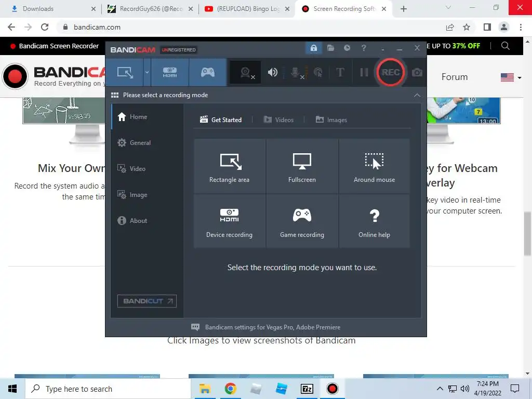Share this page icon in address bar
This screenshot has width=532, height=399.
coord(450,27)
